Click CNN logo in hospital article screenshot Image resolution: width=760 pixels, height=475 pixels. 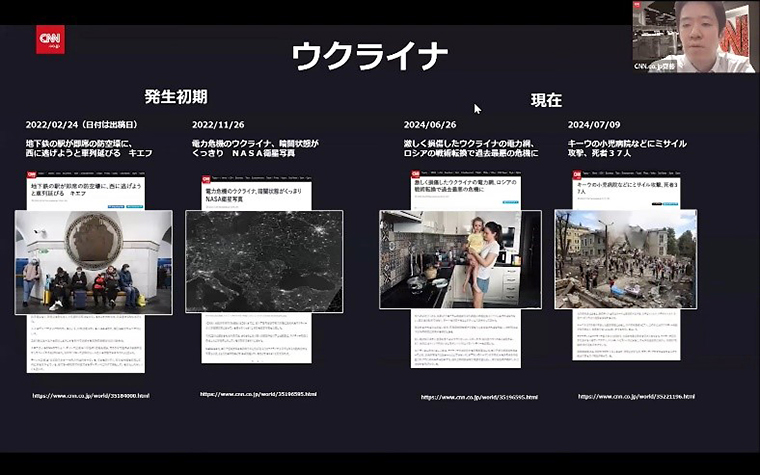(x=577, y=174)
